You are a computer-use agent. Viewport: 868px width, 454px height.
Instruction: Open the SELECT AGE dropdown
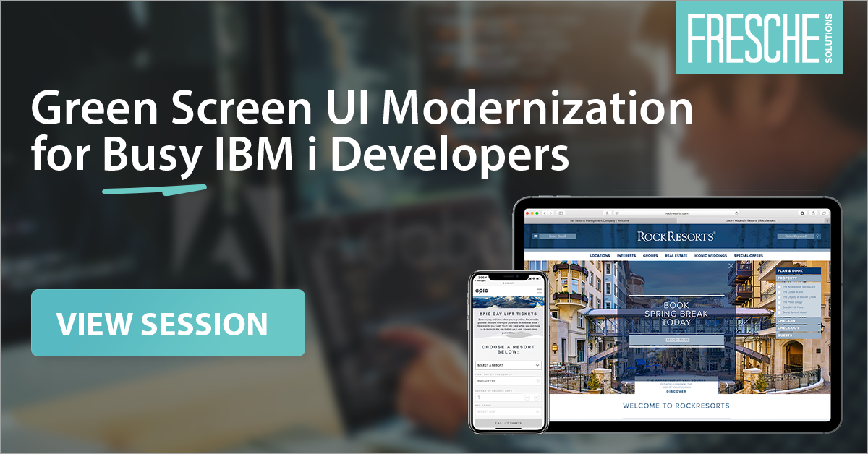(508, 411)
